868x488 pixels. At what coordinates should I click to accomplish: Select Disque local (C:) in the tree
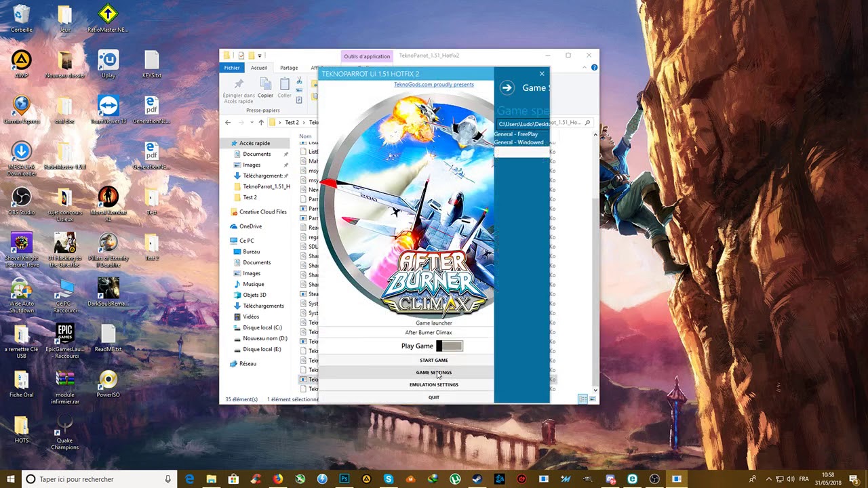coord(262,327)
